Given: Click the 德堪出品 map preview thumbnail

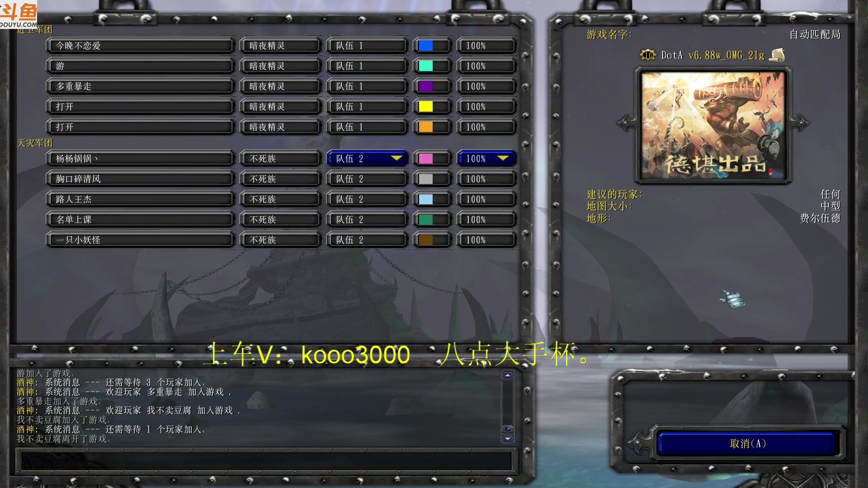Looking at the screenshot, I should click(x=713, y=126).
